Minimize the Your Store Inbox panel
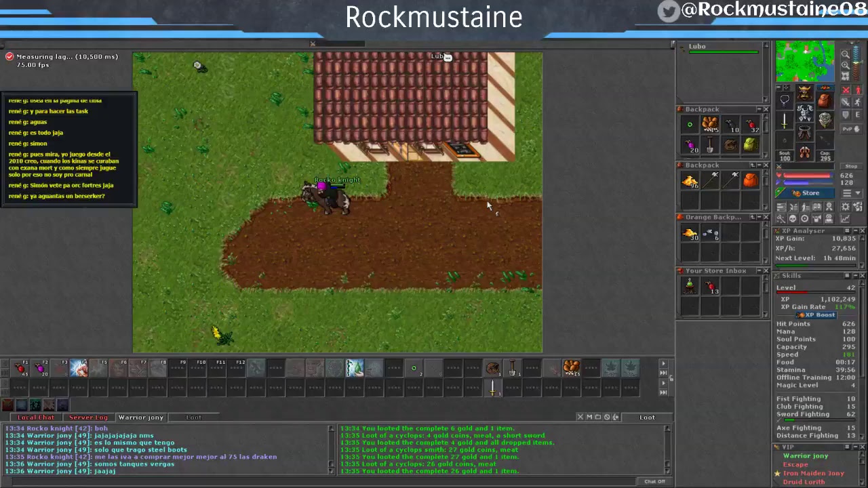The width and height of the screenshot is (868, 488). pos(759,270)
